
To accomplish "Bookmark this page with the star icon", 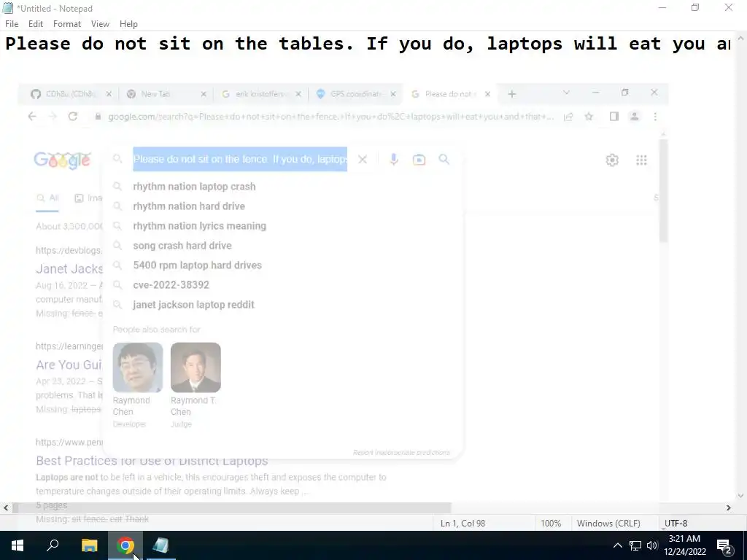I will 589,117.
